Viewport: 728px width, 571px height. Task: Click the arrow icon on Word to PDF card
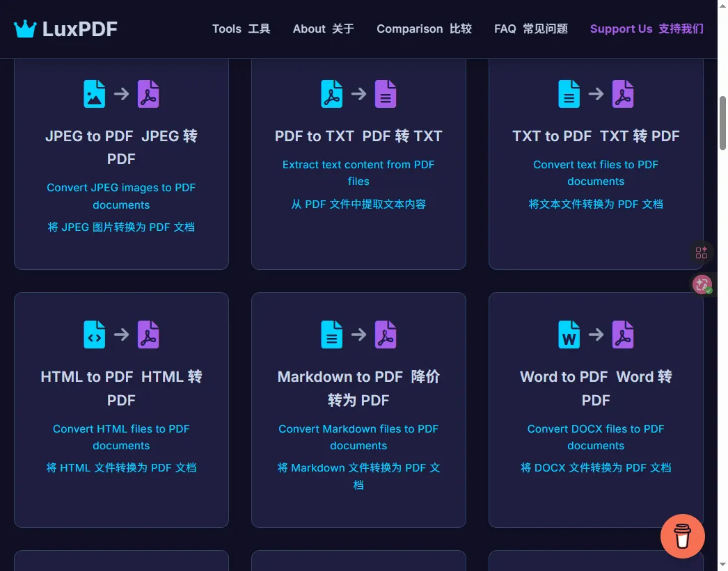point(596,335)
